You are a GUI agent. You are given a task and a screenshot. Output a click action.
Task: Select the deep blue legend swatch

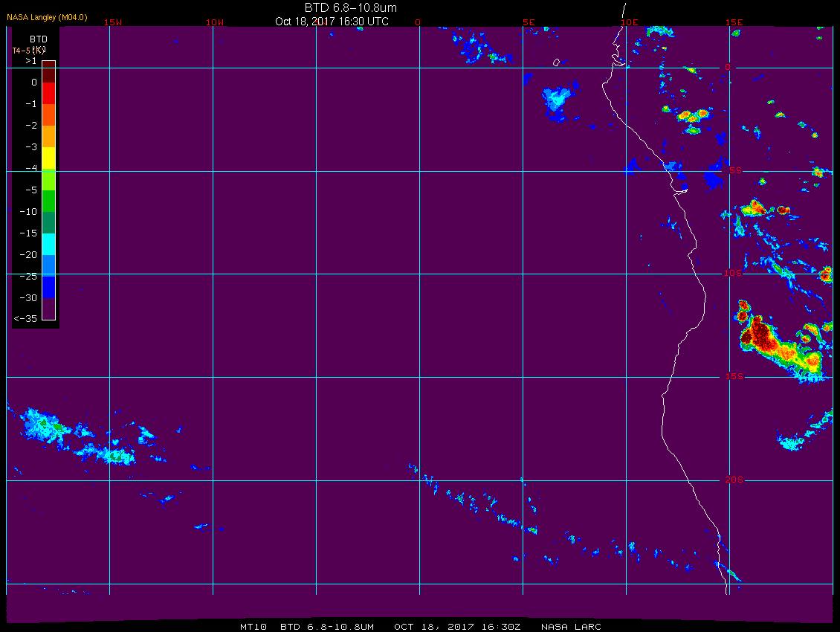click(49, 287)
